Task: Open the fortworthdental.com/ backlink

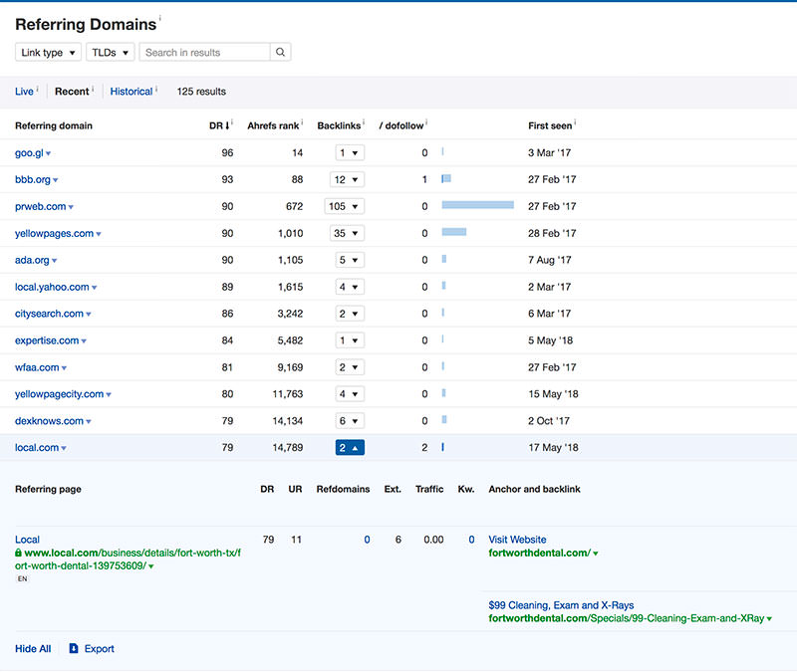Action: click(x=539, y=553)
